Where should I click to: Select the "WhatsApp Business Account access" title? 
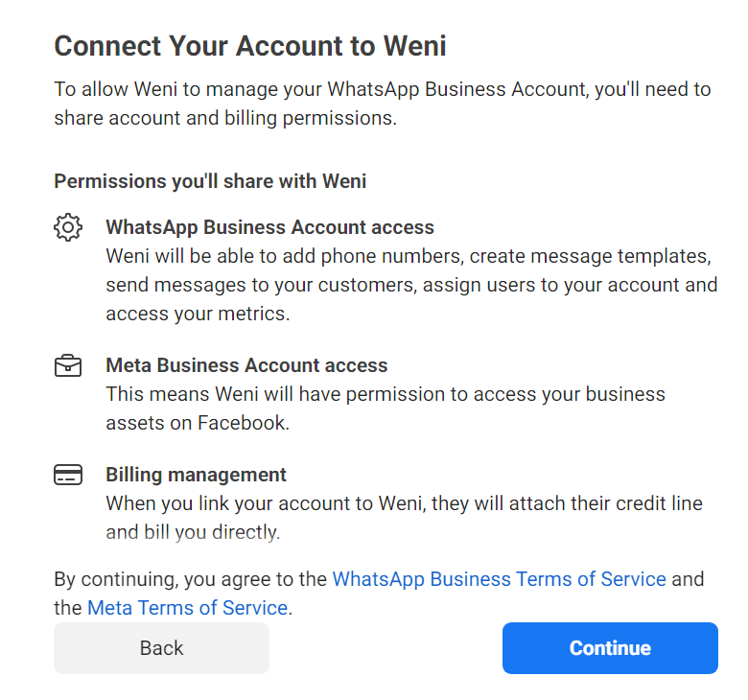269,228
